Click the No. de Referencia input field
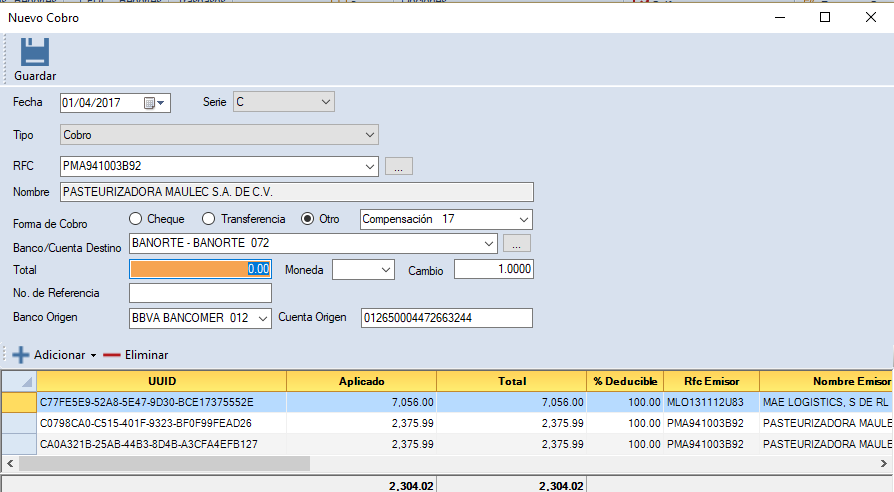894x492 pixels. [x=200, y=293]
